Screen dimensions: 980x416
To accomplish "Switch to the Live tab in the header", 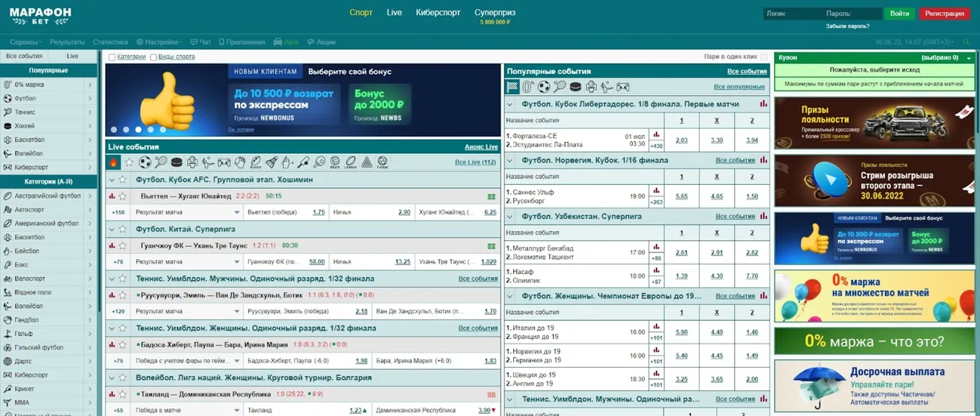I will pos(394,13).
